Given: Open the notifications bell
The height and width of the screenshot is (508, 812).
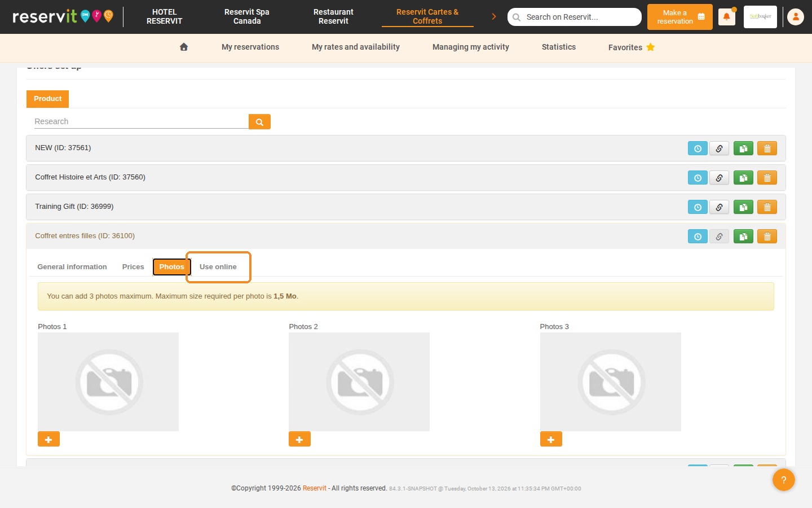Looking at the screenshot, I should point(726,17).
